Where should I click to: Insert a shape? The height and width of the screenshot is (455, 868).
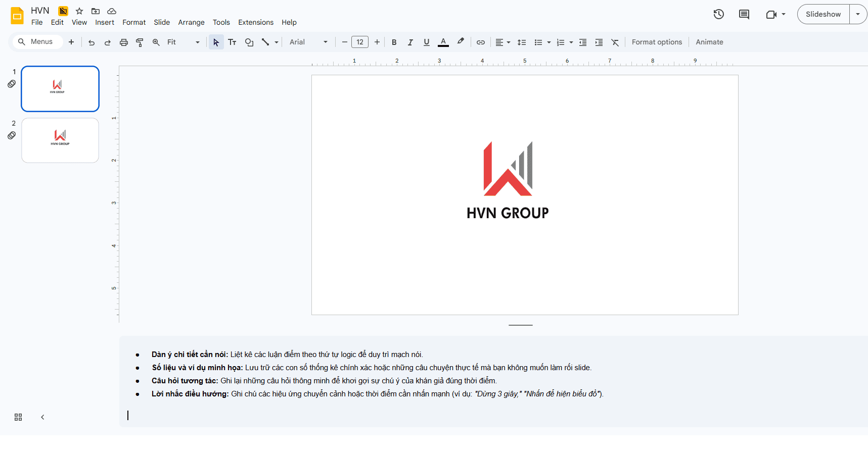249,42
